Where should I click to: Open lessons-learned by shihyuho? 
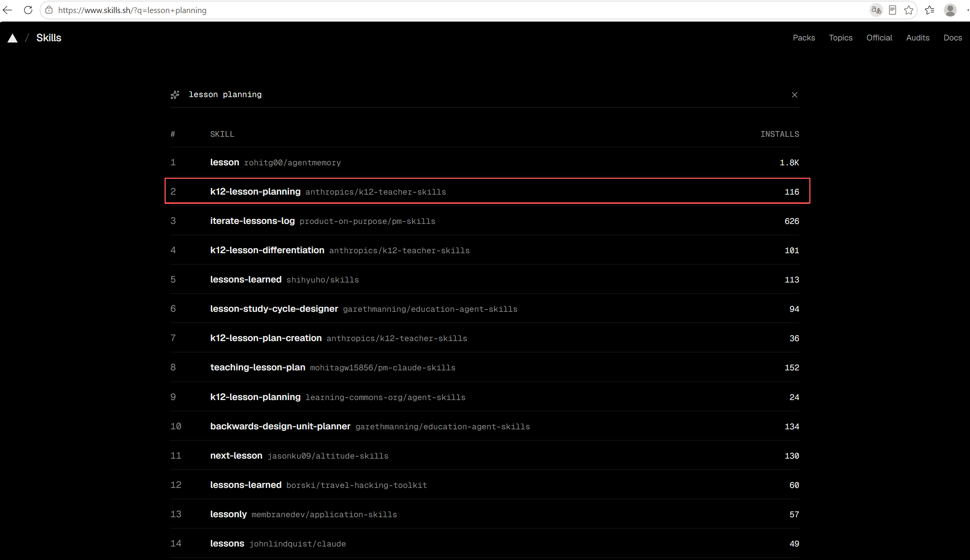point(484,279)
